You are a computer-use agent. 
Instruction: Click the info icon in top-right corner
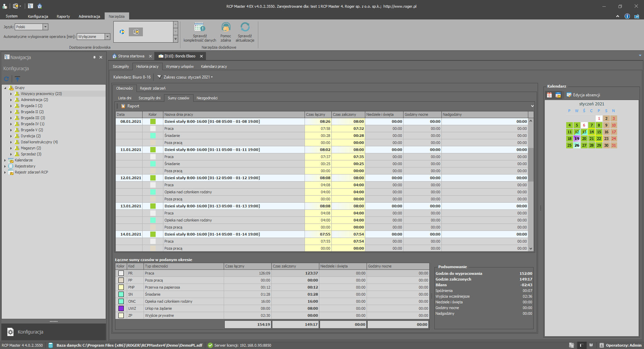point(627,16)
